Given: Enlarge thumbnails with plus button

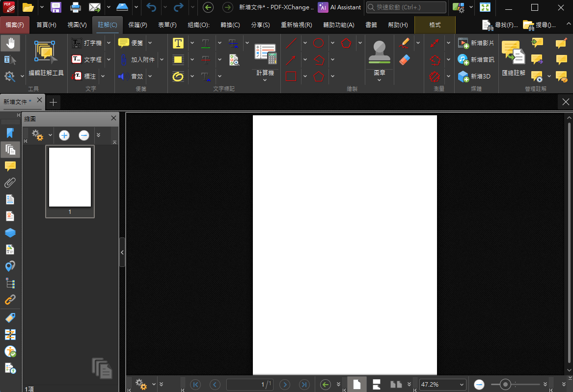Looking at the screenshot, I should 64,135.
